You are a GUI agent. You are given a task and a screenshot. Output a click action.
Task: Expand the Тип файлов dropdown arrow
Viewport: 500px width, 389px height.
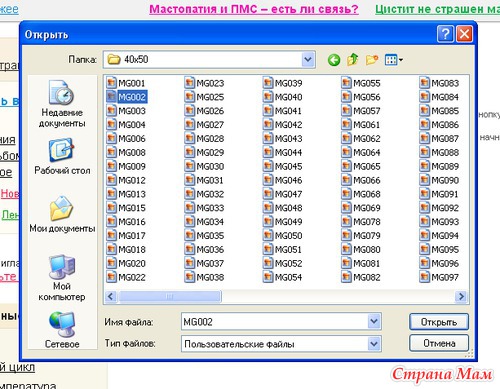(374, 344)
